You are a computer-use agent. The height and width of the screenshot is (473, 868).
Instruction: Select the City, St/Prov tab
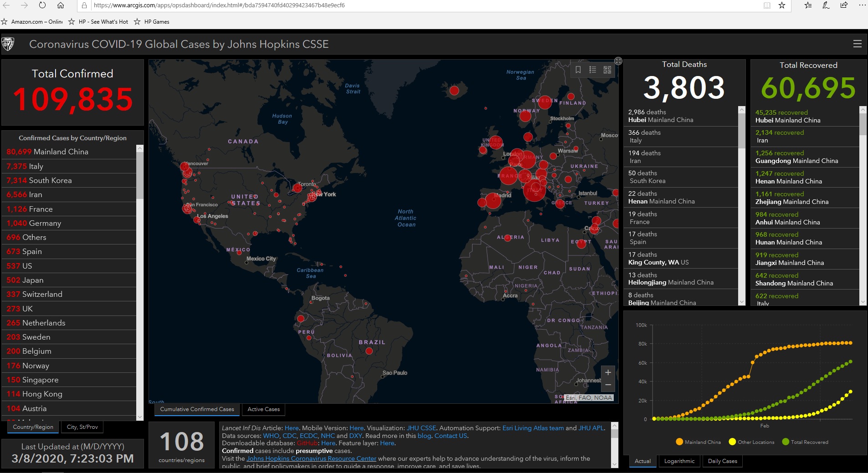tap(82, 427)
